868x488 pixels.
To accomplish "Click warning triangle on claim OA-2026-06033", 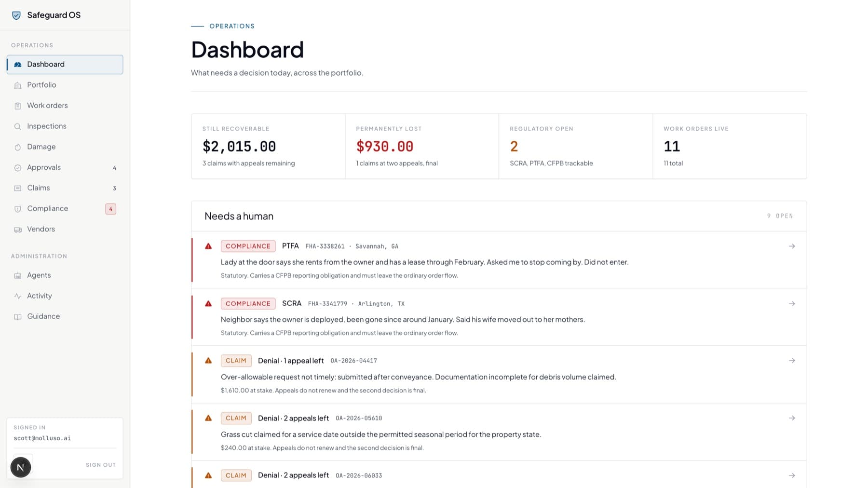I will click(x=208, y=475).
